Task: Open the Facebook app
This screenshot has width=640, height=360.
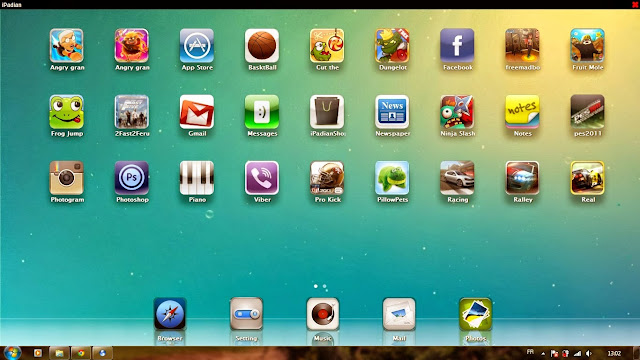Action: pyautogui.click(x=457, y=45)
